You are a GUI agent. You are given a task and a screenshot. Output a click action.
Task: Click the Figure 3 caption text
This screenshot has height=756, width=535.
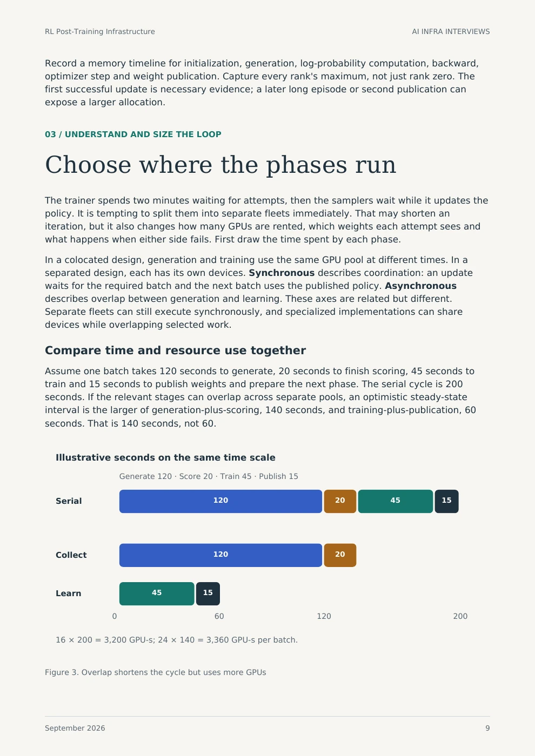click(156, 672)
